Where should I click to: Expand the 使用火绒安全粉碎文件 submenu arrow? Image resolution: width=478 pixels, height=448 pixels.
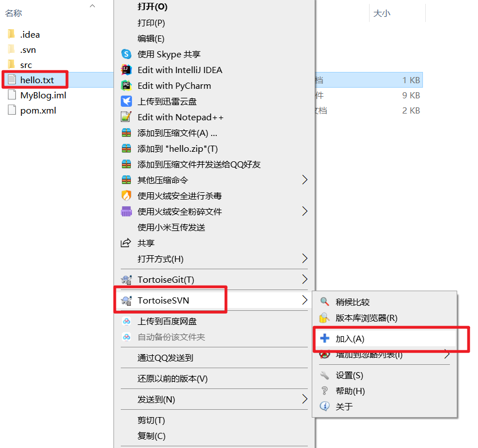304,211
